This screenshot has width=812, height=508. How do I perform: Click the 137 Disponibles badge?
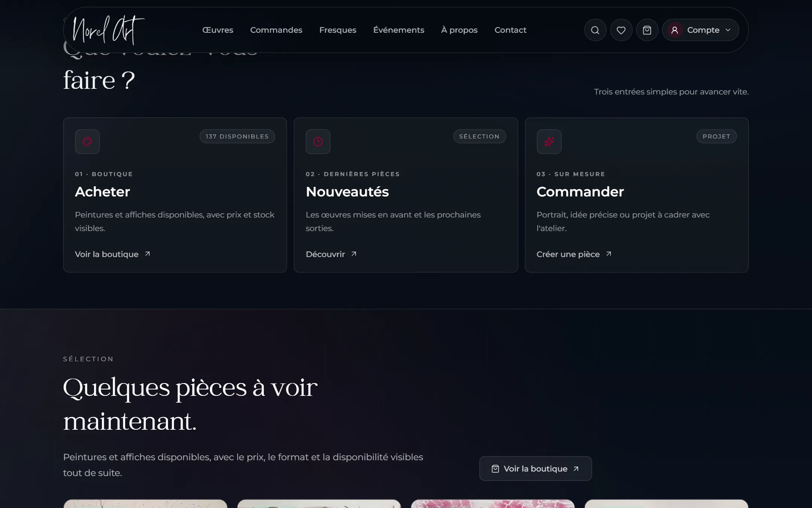pos(237,136)
